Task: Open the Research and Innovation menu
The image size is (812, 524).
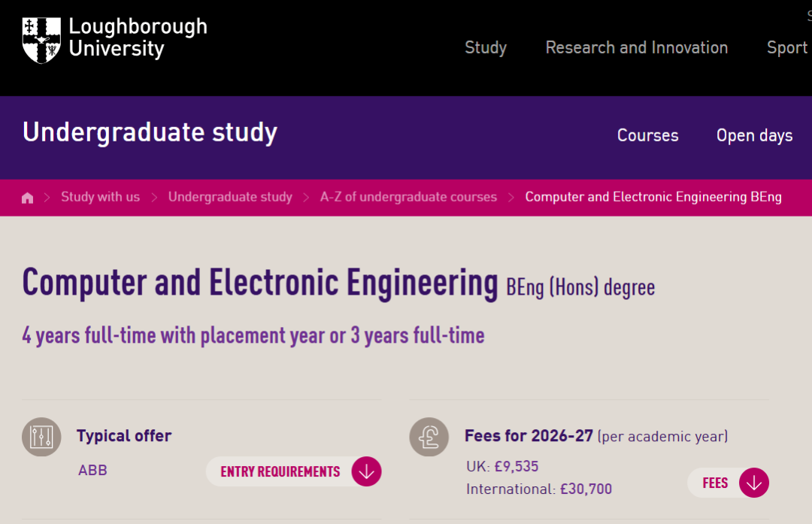Action: (x=636, y=47)
